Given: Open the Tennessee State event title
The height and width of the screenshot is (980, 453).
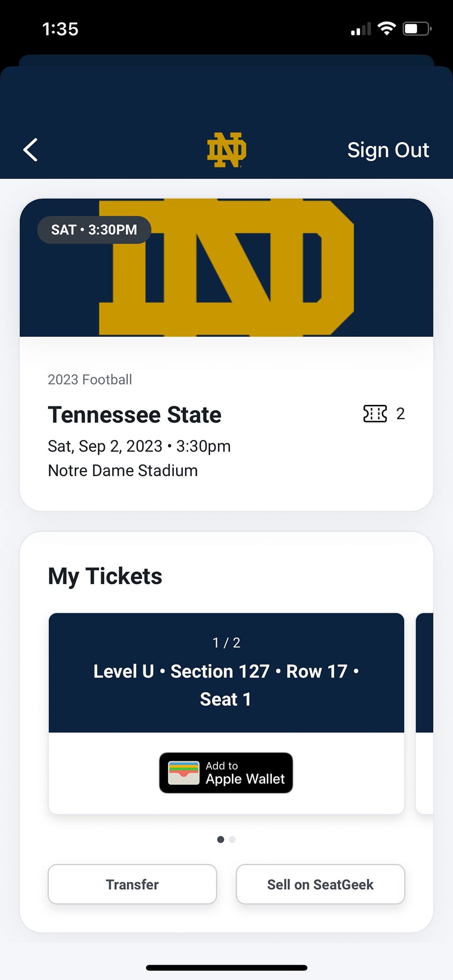Looking at the screenshot, I should click(x=135, y=415).
